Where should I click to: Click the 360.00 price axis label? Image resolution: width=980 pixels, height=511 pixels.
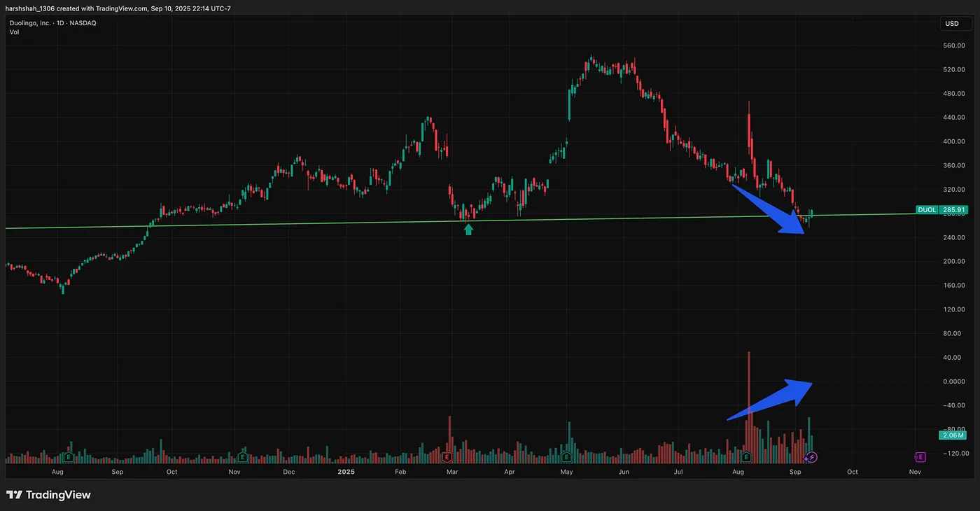[x=954, y=166]
